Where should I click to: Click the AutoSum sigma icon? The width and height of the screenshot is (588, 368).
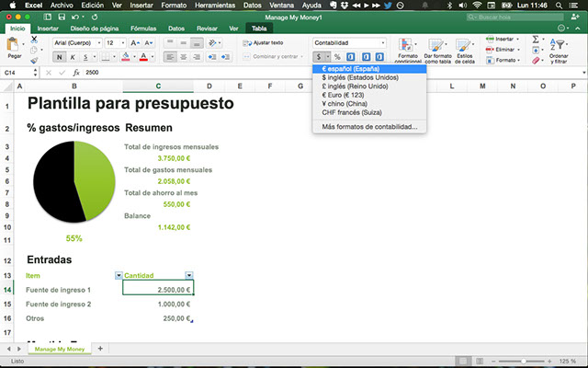[x=537, y=40]
